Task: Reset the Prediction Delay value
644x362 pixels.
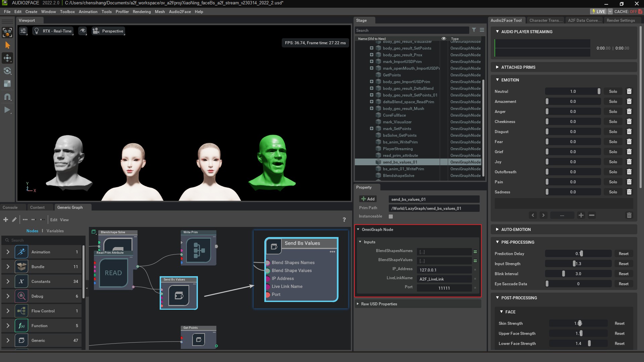Action: pos(624,254)
